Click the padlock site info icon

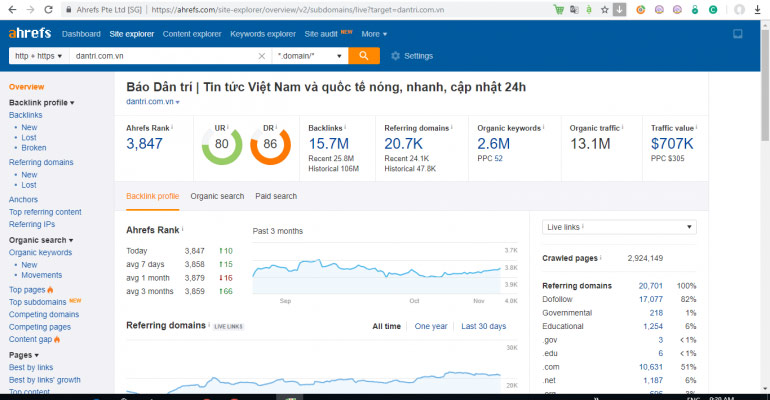coord(69,10)
